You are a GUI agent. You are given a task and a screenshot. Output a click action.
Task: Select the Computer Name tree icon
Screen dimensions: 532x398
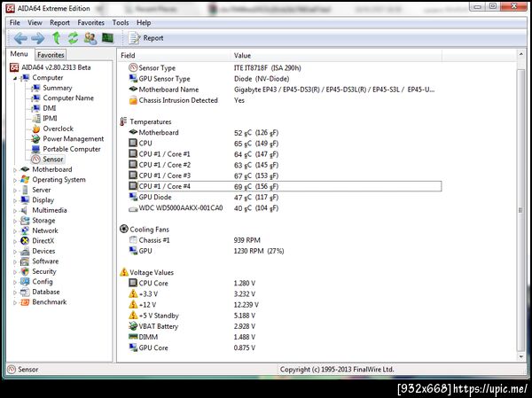35,98
